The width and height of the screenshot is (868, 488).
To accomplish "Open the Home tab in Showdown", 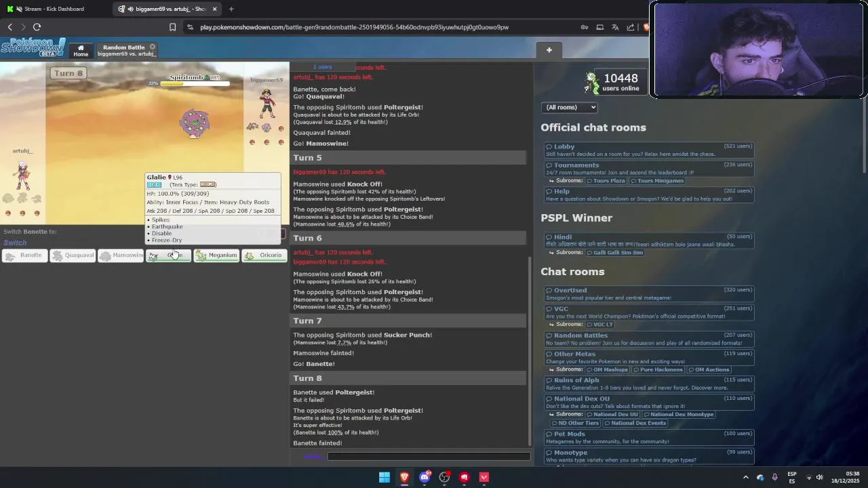I will pos(81,51).
